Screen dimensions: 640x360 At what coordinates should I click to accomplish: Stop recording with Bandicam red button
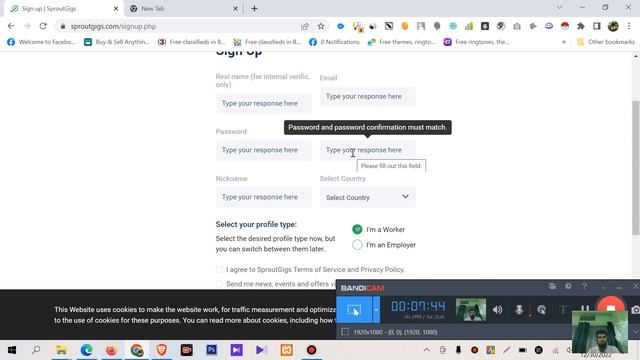click(611, 307)
